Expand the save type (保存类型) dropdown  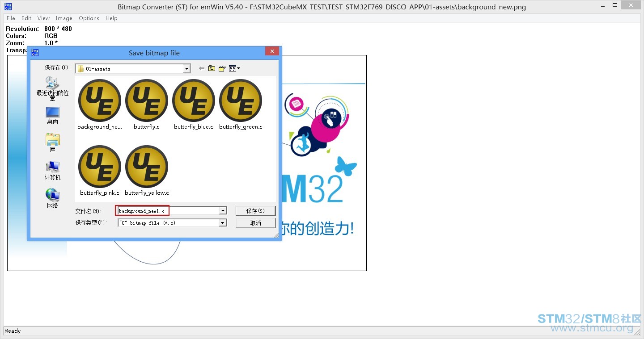tap(223, 222)
